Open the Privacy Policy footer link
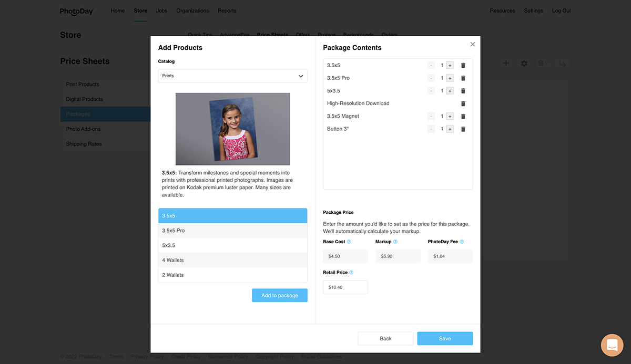Viewport: 631px width, 364px height. (147, 357)
